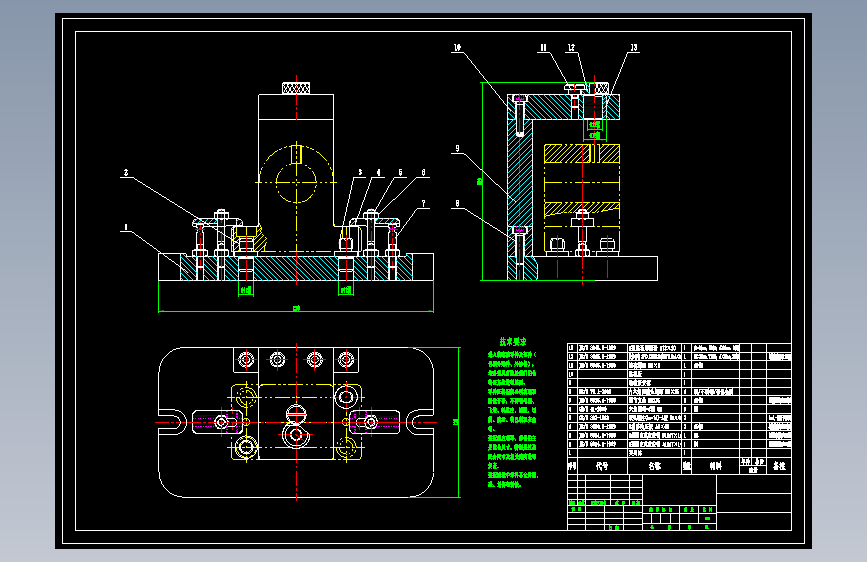Pick callout number 6

[424, 173]
